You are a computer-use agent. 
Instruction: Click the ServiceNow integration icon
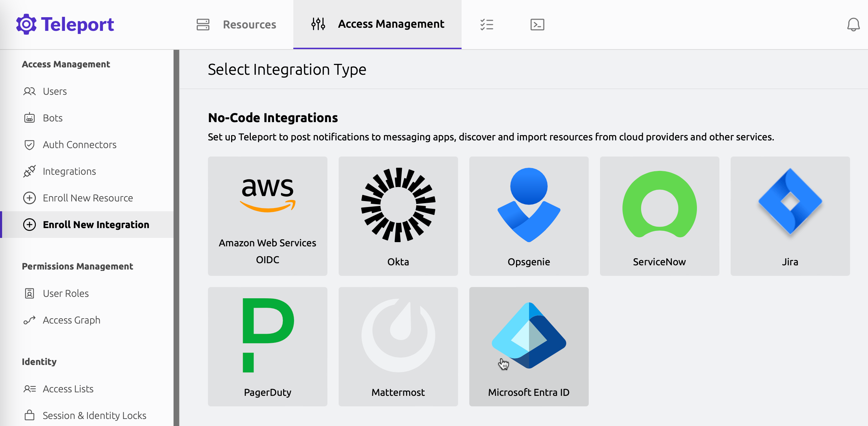coord(659,216)
